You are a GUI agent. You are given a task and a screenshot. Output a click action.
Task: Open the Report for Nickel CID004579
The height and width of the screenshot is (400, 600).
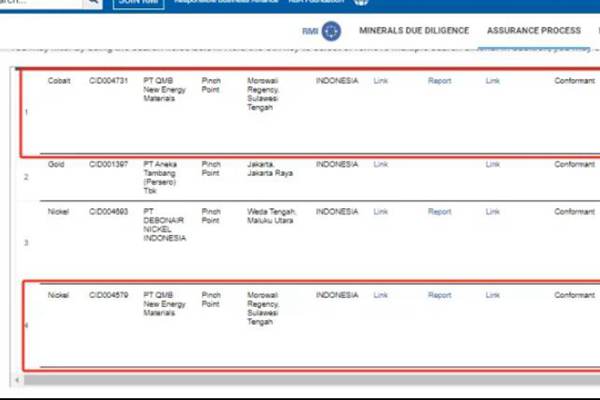[439, 295]
